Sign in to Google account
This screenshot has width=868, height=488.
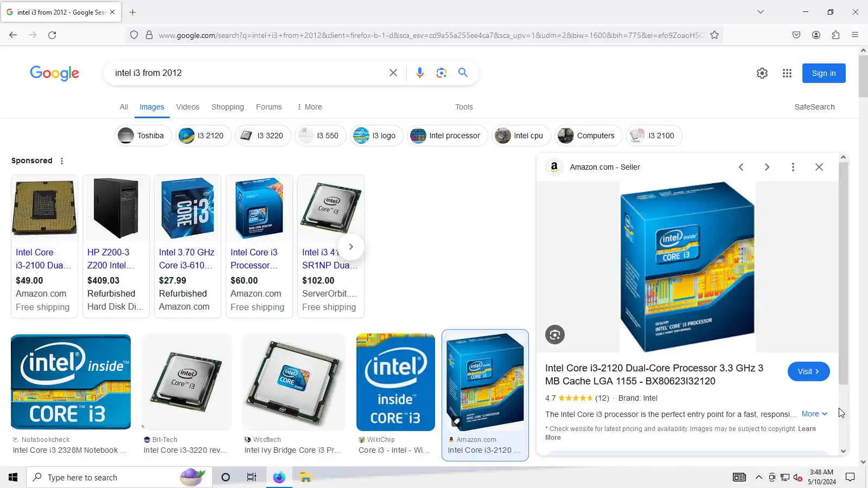click(x=824, y=73)
